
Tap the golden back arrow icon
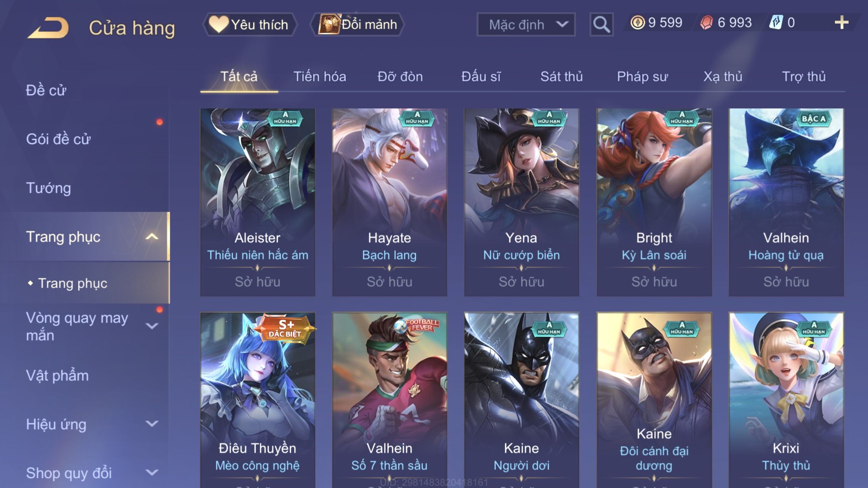(x=48, y=28)
